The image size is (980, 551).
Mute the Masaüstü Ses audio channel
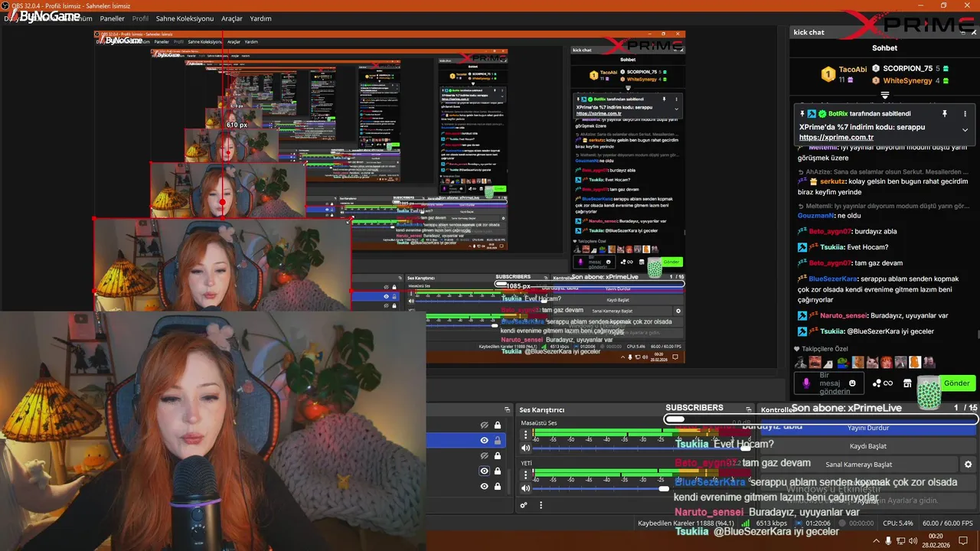pos(525,448)
